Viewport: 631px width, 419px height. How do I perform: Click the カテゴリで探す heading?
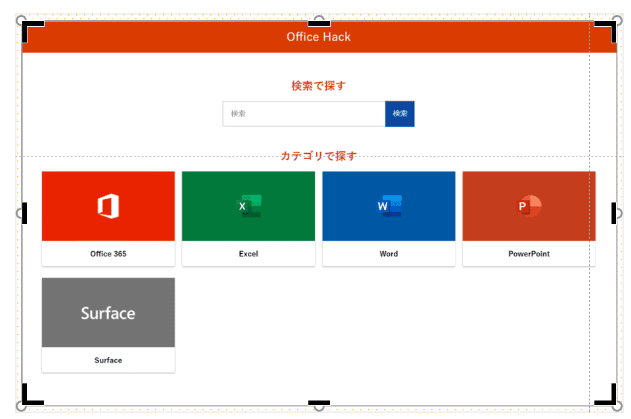coord(318,156)
